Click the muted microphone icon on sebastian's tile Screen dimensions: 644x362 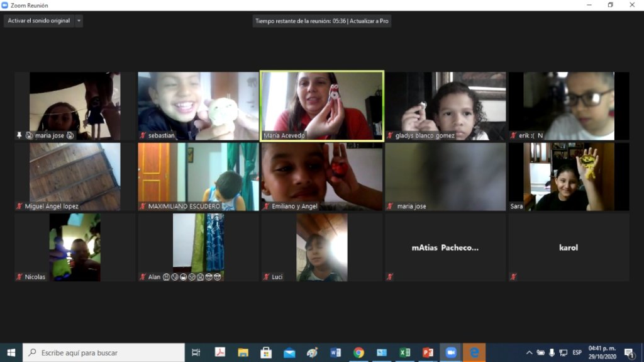[x=143, y=135]
